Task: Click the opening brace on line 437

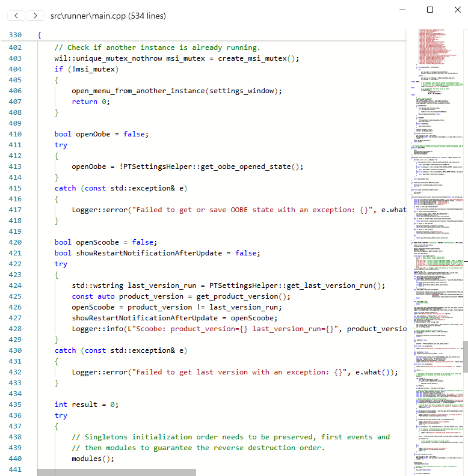Action: coord(57,426)
